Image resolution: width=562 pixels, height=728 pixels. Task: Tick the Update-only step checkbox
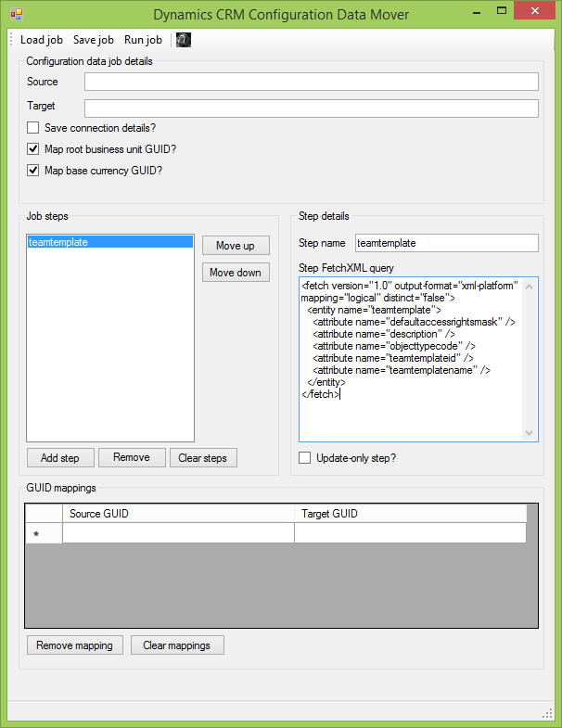click(x=305, y=458)
